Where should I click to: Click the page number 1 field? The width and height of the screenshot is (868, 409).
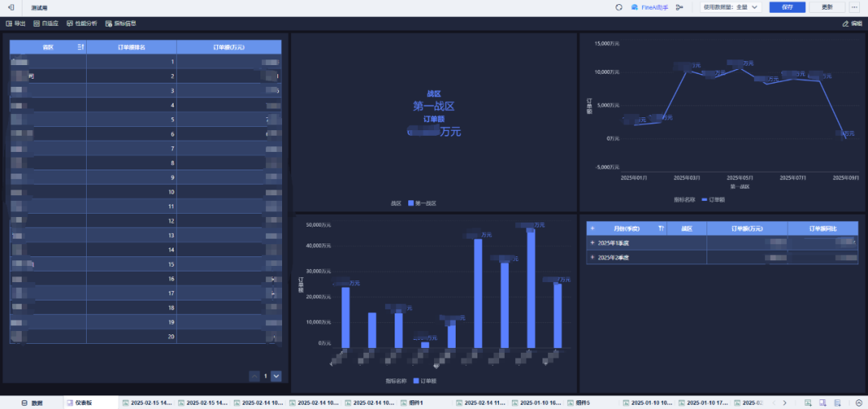pos(265,376)
